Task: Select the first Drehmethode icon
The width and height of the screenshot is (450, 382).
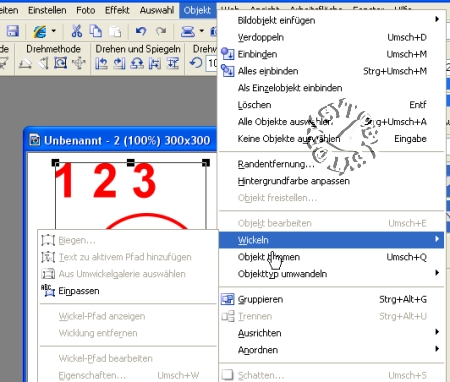Action: click(25, 63)
